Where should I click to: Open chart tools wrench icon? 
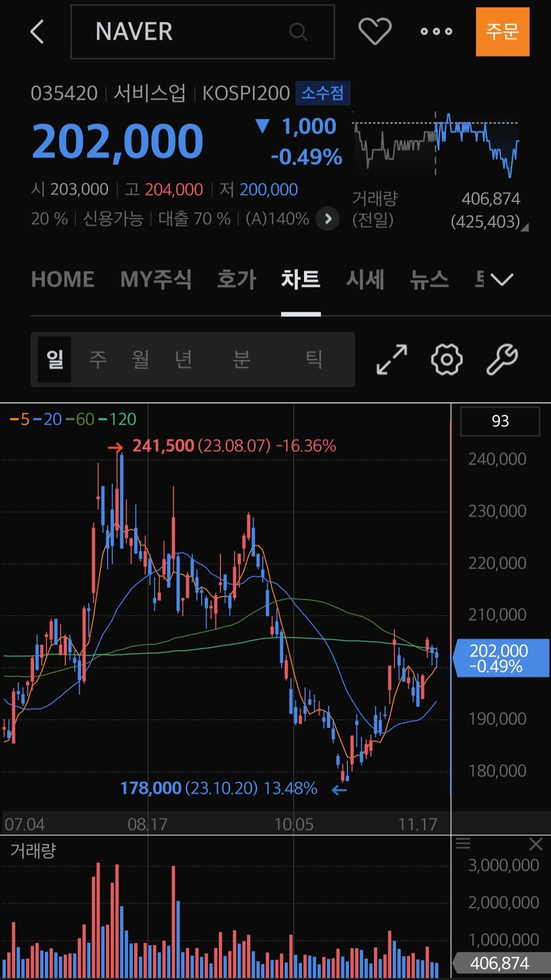502,359
